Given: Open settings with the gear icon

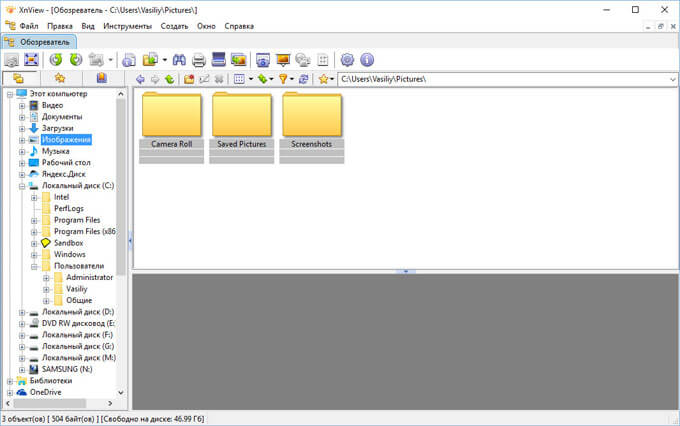Looking at the screenshot, I should [x=347, y=60].
